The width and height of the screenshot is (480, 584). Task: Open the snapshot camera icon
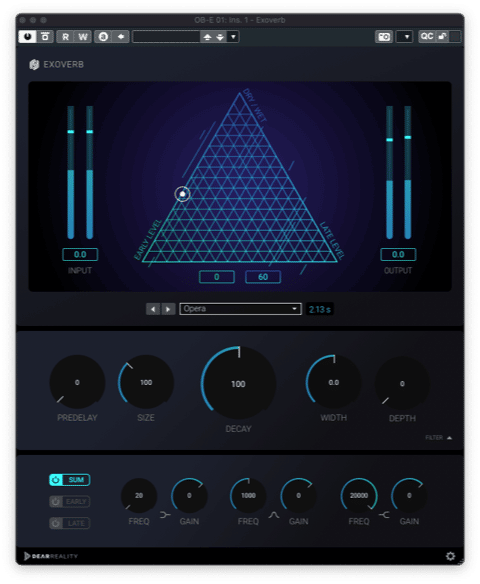(384, 36)
